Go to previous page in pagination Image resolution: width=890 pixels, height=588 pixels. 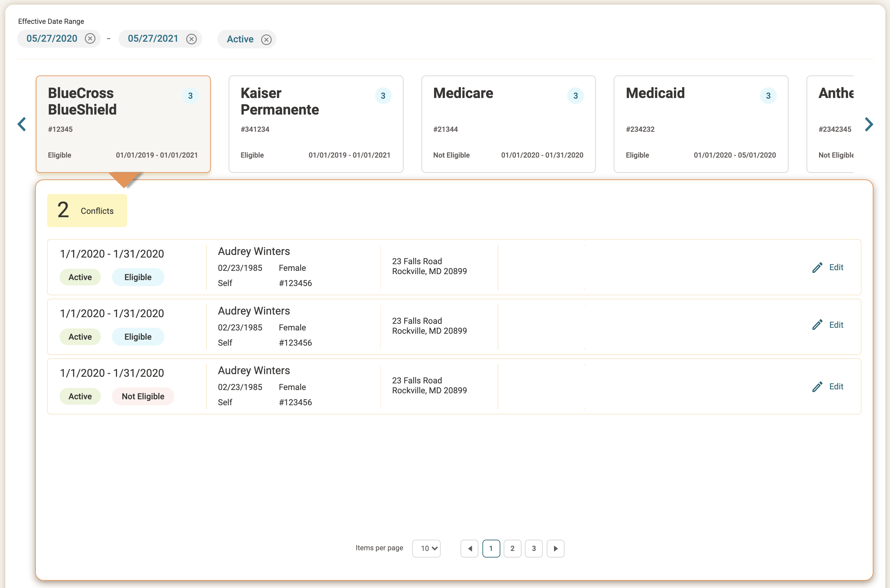[x=470, y=549]
